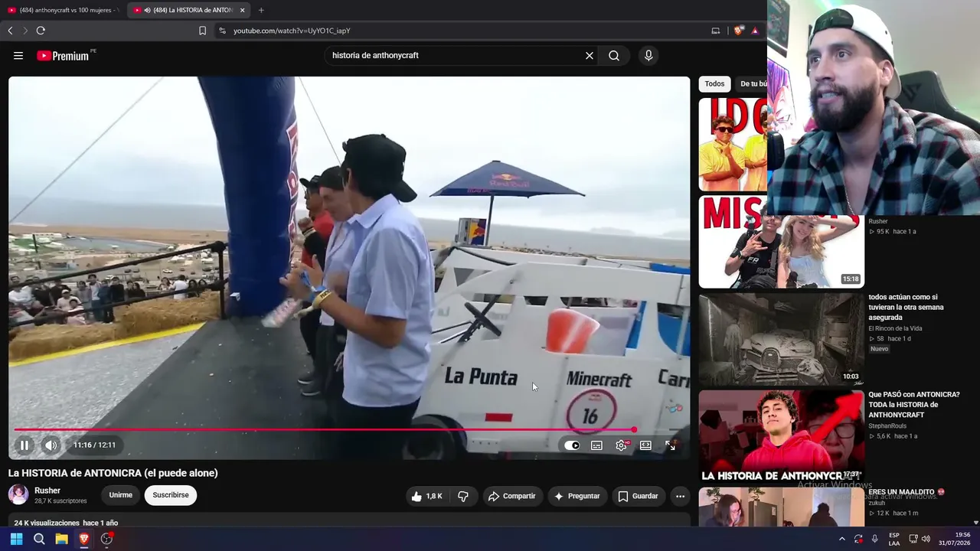Screen dimensions: 980x551
Task: Go back to the previous page
Action: 10,31
